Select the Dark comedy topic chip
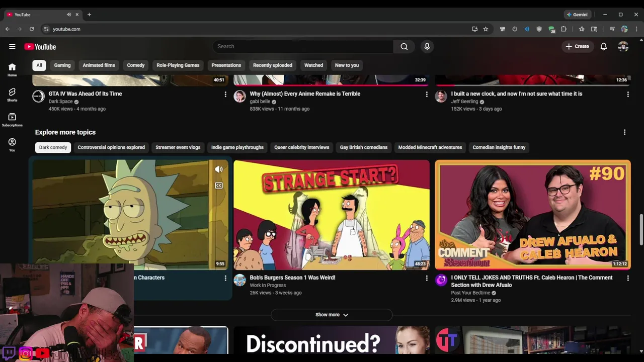This screenshot has width=644, height=362. 53,147
